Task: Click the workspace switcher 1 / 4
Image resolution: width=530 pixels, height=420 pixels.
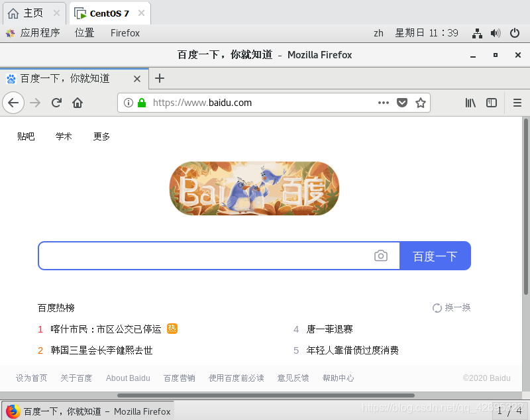Action: (x=509, y=411)
